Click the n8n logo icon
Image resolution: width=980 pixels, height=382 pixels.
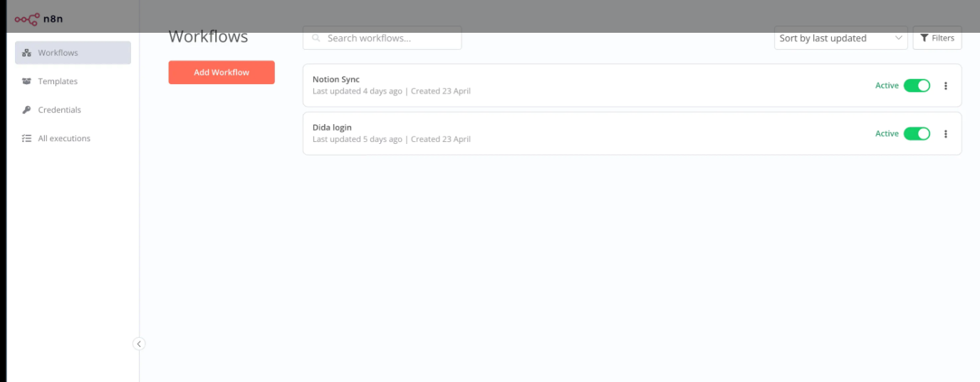click(27, 19)
